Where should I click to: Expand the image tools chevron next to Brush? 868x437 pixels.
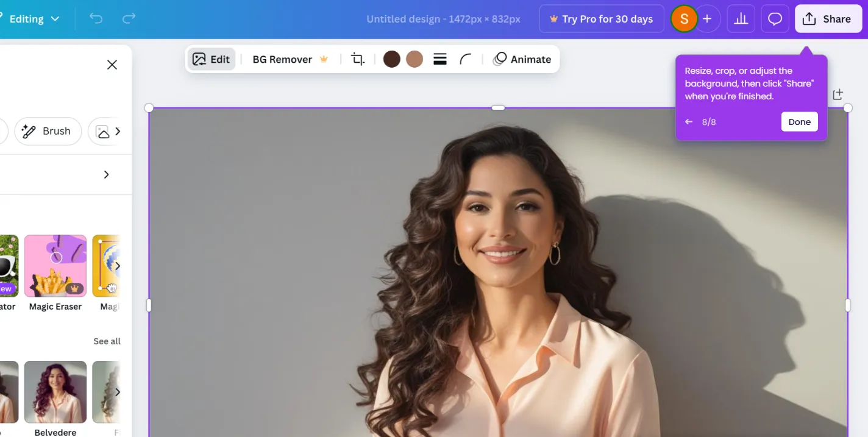(x=118, y=131)
